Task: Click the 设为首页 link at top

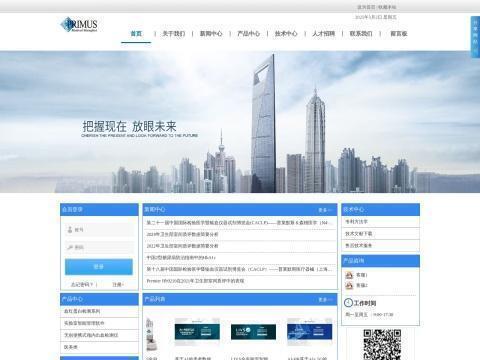Action: coord(366,7)
